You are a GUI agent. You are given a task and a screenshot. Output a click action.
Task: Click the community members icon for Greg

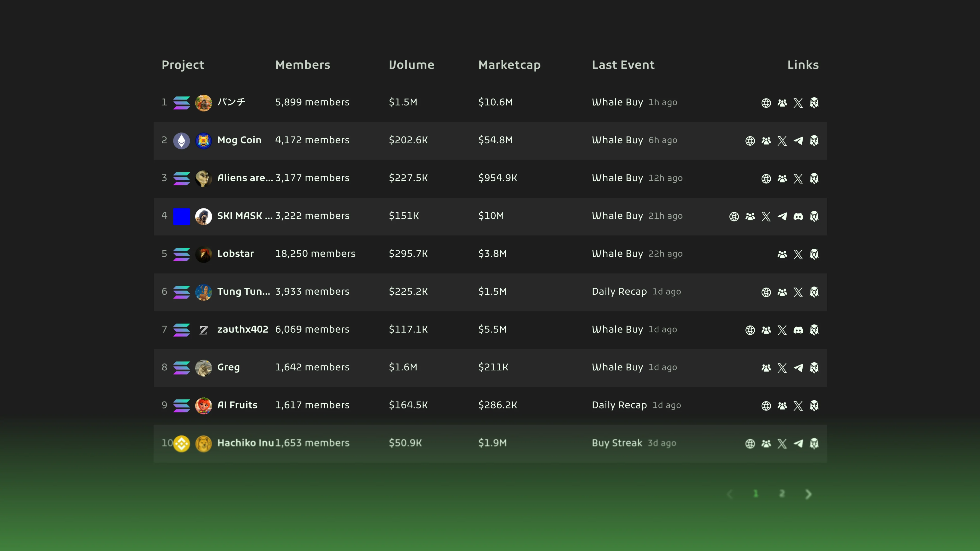pyautogui.click(x=766, y=368)
